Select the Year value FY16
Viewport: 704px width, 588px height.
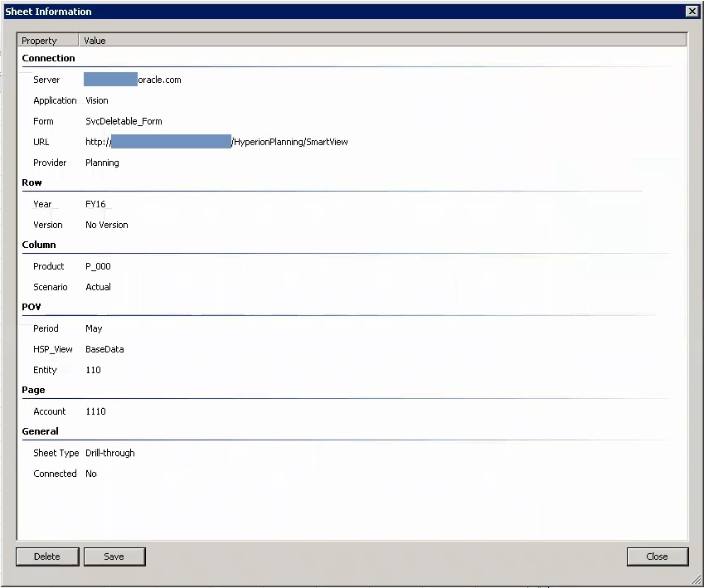95,204
